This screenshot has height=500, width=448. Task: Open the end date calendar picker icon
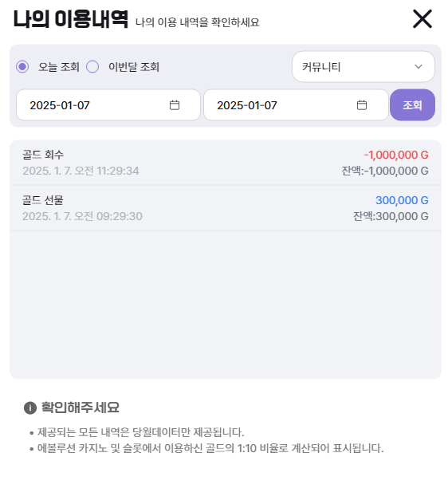tap(362, 105)
